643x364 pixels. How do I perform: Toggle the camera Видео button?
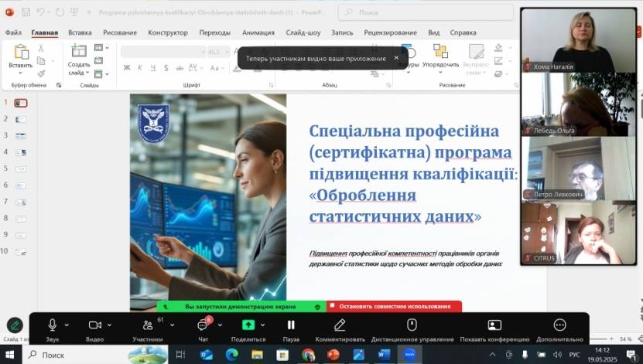click(x=95, y=325)
